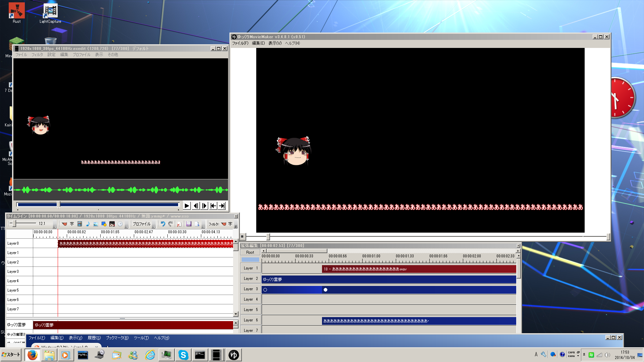This screenshot has width=644, height=362.
Task: Save the project with floppy disk icon
Action: (189, 224)
